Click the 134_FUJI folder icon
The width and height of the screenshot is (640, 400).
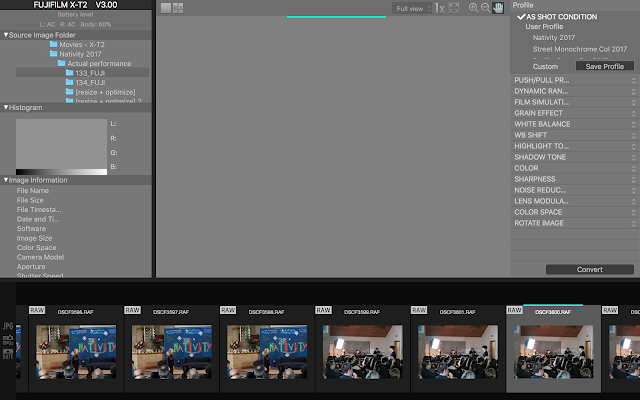click(69, 82)
